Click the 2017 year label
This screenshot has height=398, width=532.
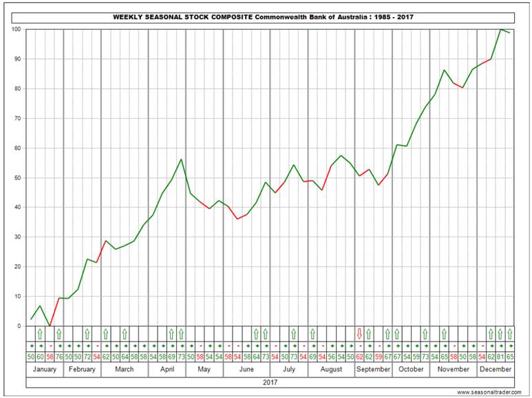coord(270,382)
